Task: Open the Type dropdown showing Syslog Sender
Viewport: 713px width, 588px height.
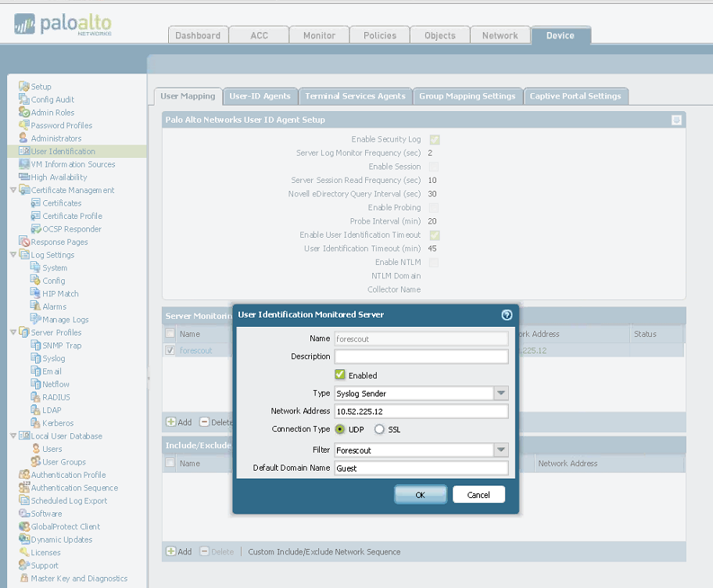Action: pyautogui.click(x=501, y=393)
